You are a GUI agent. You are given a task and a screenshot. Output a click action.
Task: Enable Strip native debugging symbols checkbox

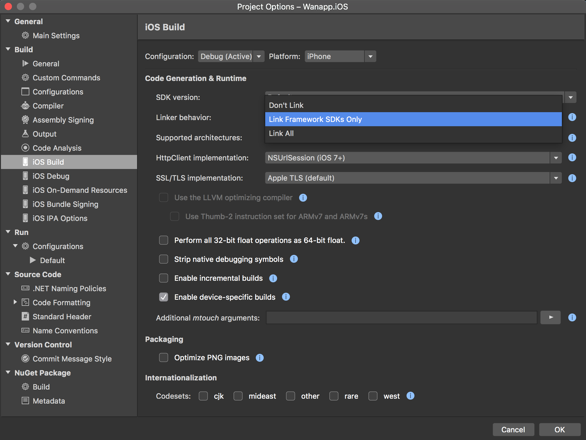(x=164, y=259)
